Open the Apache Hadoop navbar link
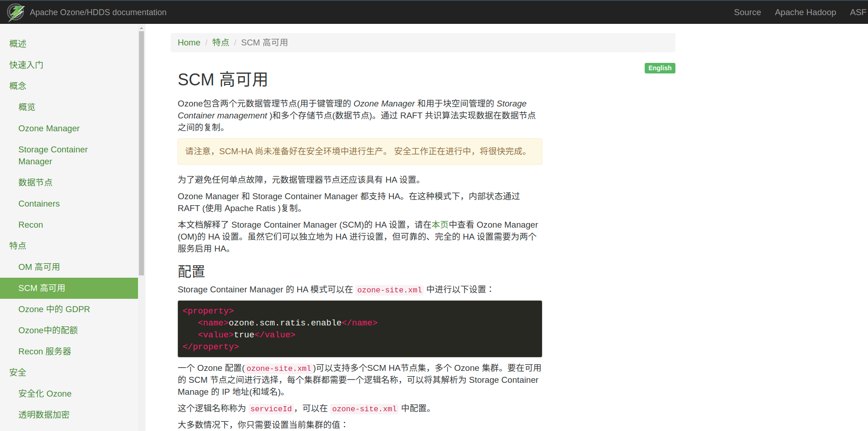 coord(805,12)
